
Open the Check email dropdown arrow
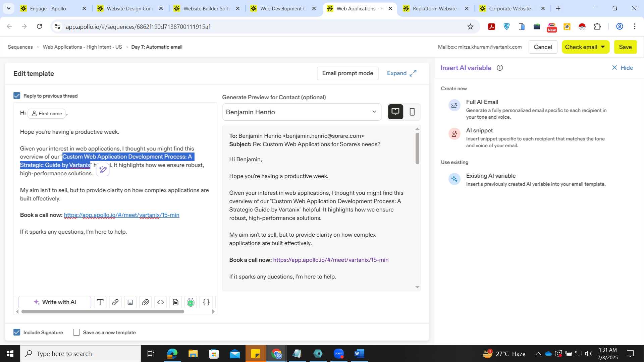(x=603, y=47)
